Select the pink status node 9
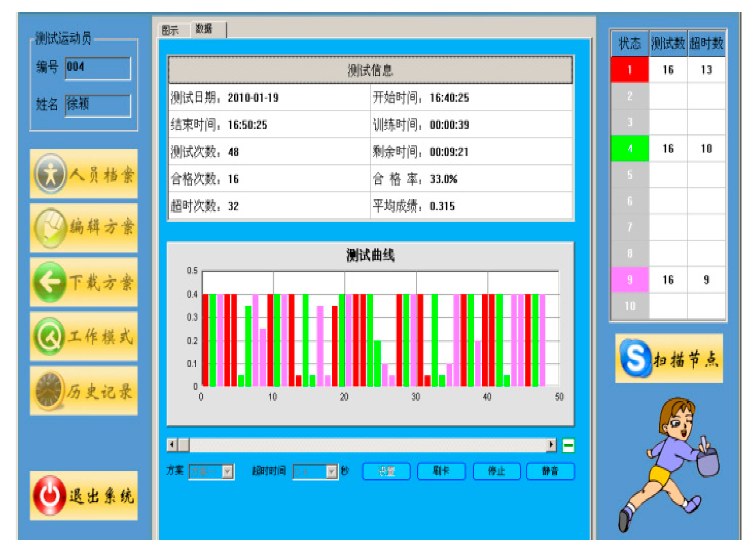 click(x=630, y=279)
